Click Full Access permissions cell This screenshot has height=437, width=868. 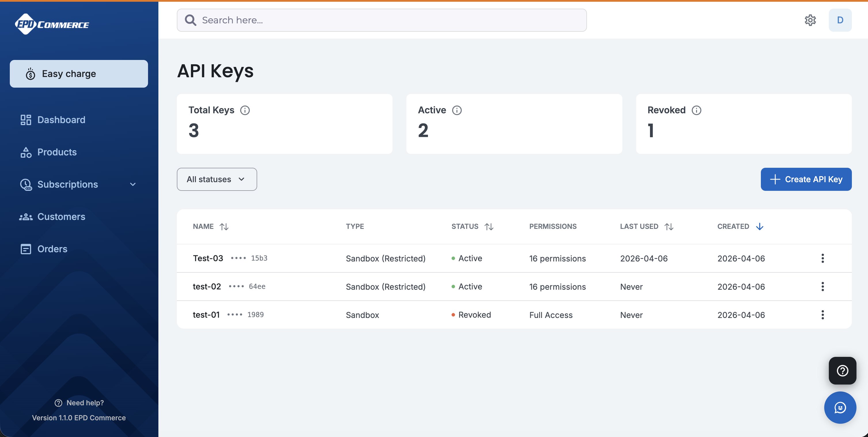(551, 315)
